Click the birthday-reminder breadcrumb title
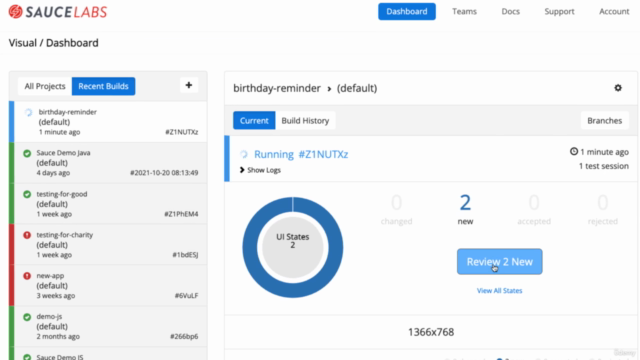Image resolution: width=640 pixels, height=360 pixels. [277, 88]
